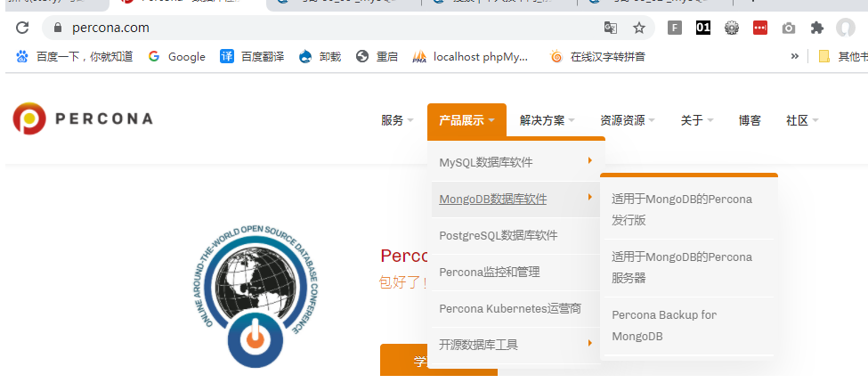
Task: Open the profile avatar icon
Action: pyautogui.click(x=846, y=28)
